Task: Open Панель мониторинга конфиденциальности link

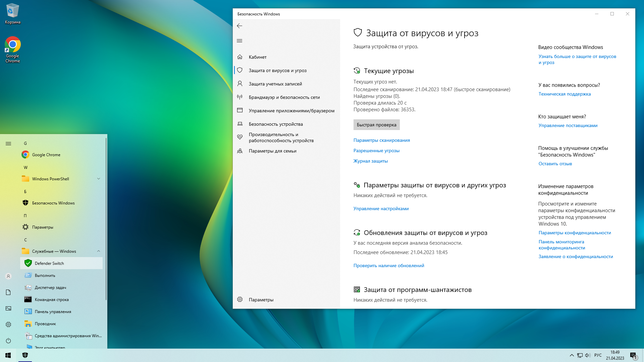Action: pos(562,245)
